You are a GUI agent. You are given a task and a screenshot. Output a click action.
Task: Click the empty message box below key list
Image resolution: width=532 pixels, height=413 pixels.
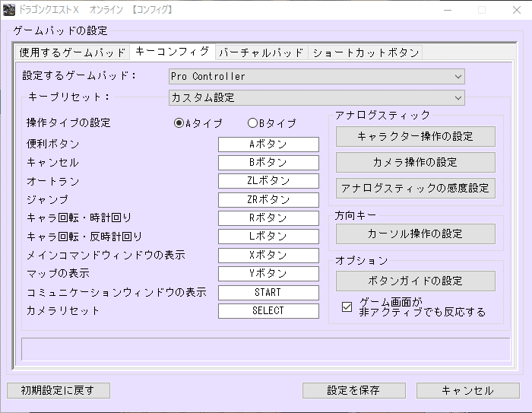pos(266,349)
